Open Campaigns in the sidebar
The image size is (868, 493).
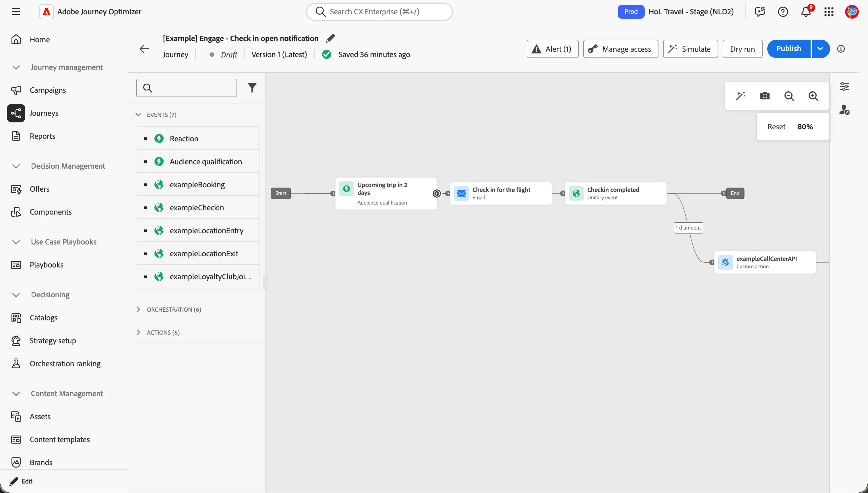tap(48, 90)
